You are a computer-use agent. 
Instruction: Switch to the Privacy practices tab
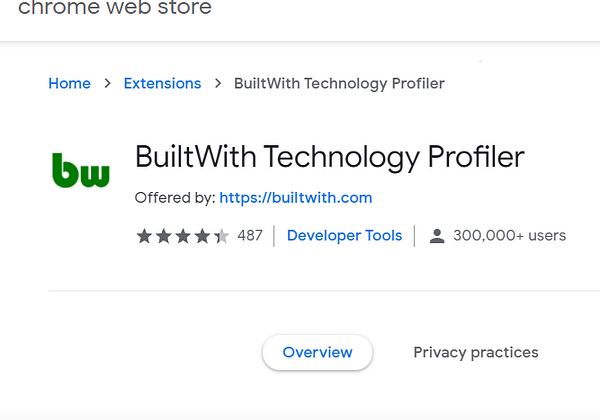pos(475,352)
